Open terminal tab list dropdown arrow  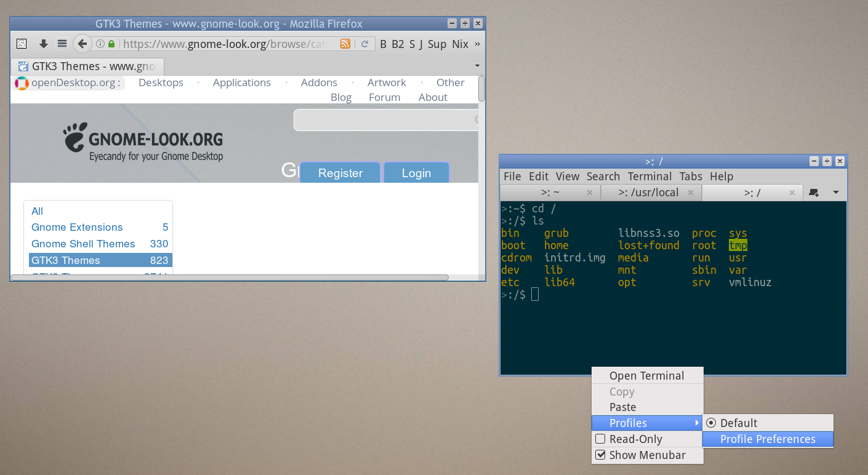835,193
